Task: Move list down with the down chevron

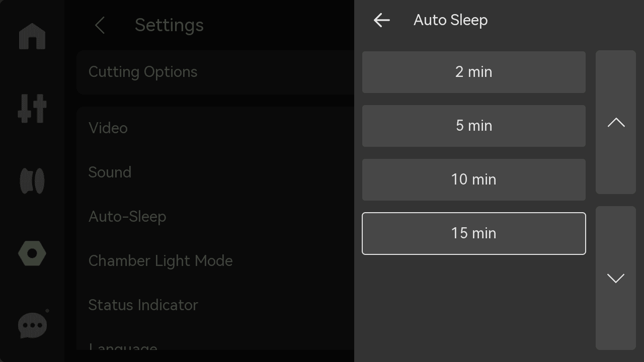Action: point(616,278)
